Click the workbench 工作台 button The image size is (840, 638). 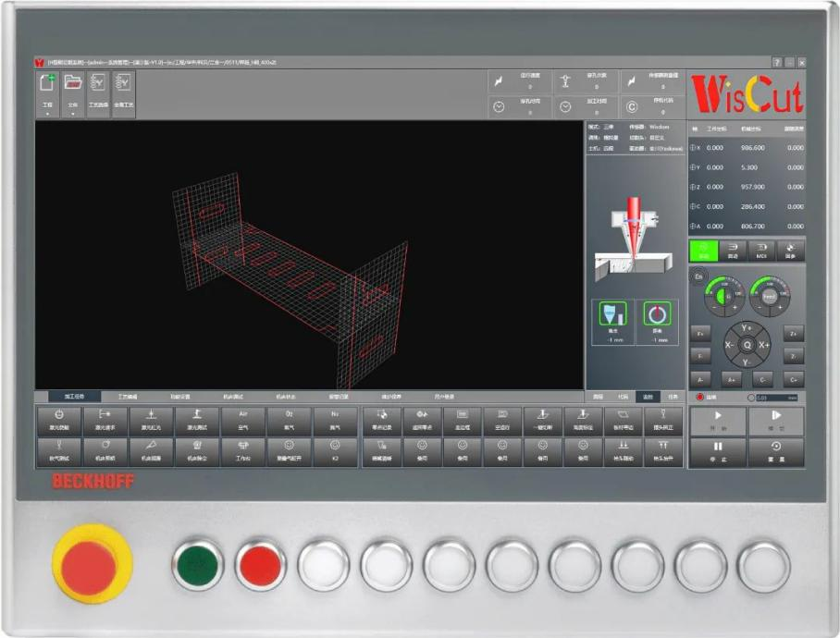click(x=243, y=452)
